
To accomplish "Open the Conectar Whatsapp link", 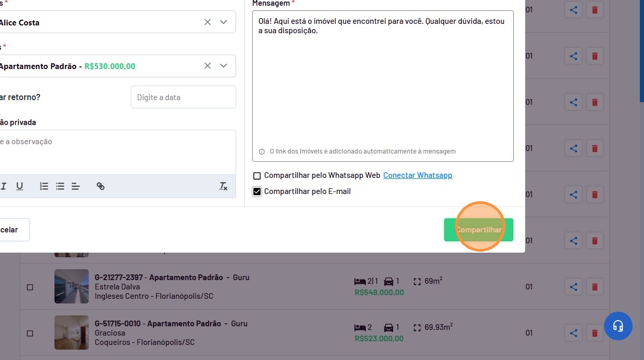I will (417, 175).
